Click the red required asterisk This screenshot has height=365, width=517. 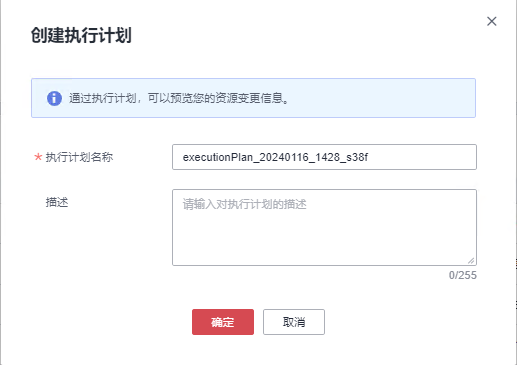click(x=38, y=157)
